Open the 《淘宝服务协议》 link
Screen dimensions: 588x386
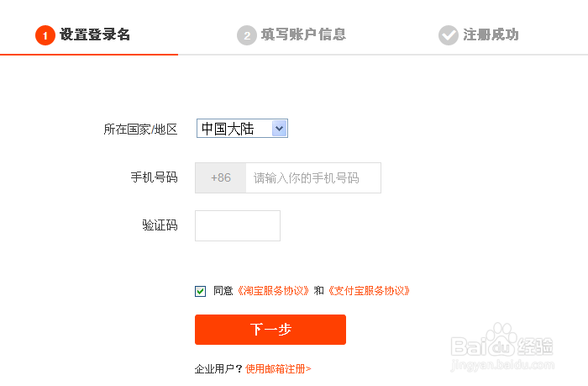point(274,291)
